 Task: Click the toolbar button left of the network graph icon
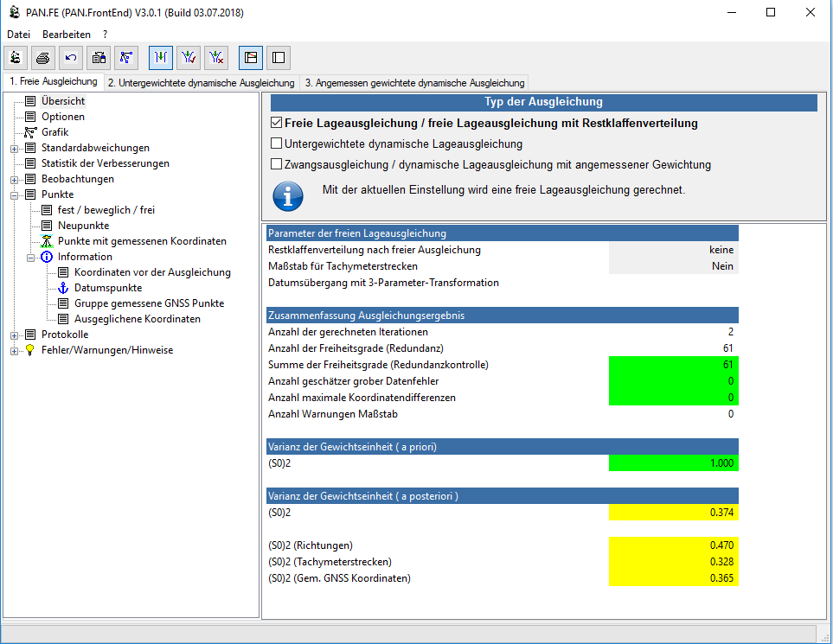pyautogui.click(x=99, y=57)
